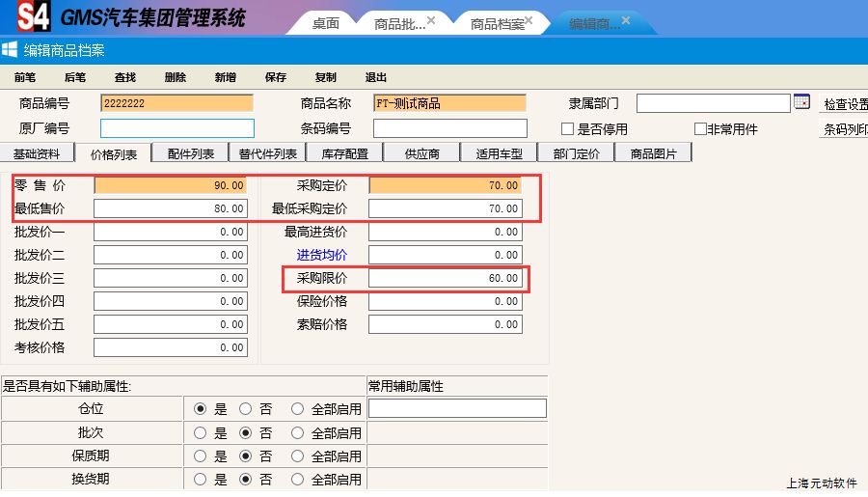Enable the 是否停用 checkbox
The width and height of the screenshot is (868, 497).
click(x=568, y=129)
